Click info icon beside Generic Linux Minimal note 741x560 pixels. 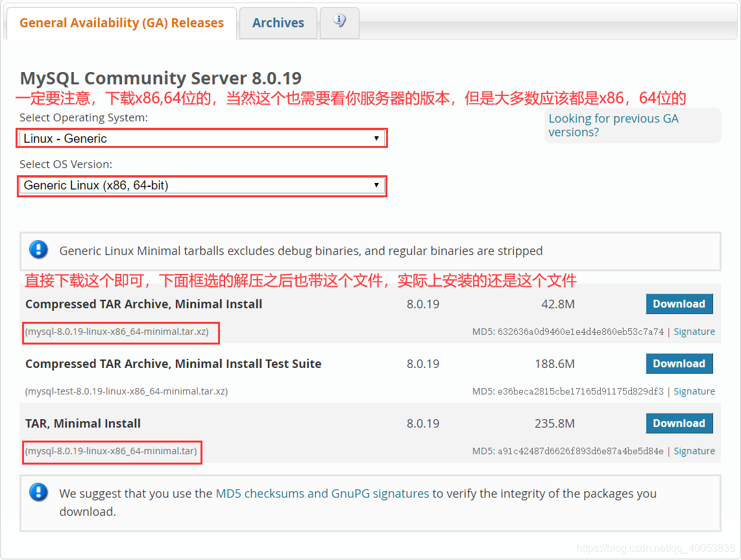[38, 250]
